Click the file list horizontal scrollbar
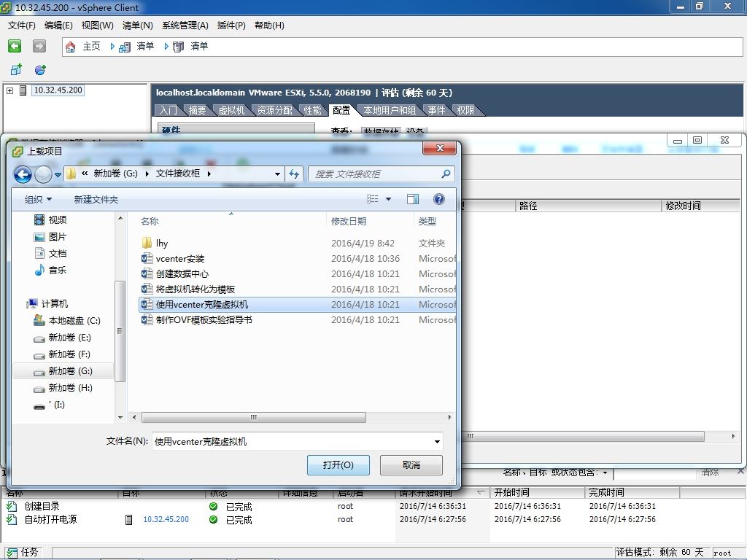This screenshot has width=747, height=560. pos(254,417)
